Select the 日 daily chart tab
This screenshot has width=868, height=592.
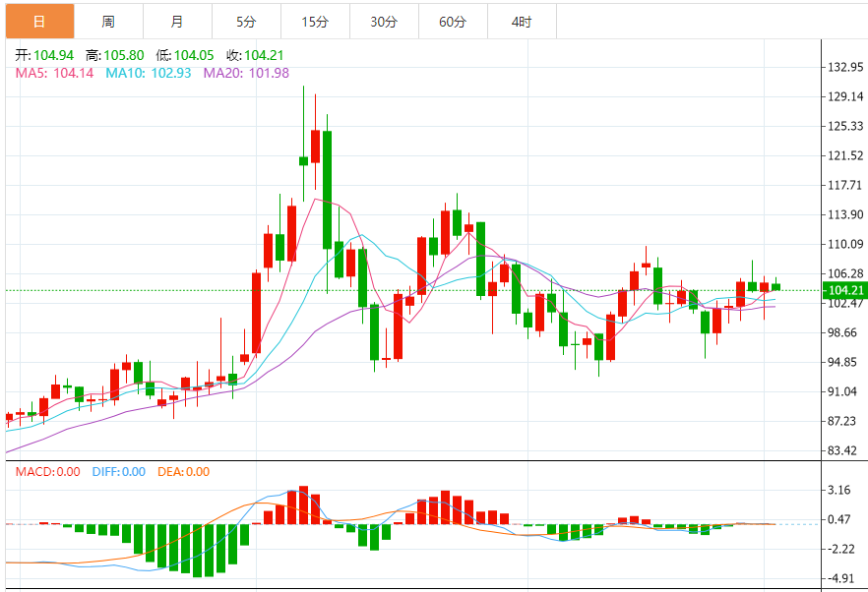click(39, 22)
